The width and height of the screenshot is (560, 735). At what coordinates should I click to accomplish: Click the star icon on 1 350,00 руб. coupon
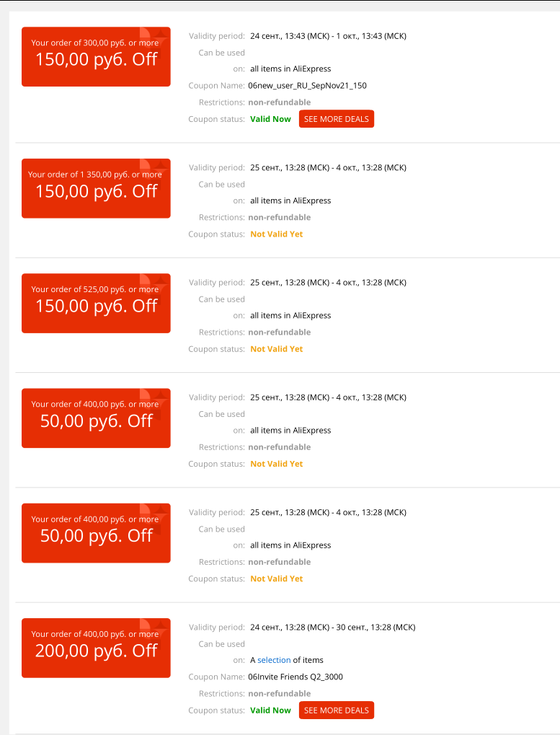tap(161, 168)
